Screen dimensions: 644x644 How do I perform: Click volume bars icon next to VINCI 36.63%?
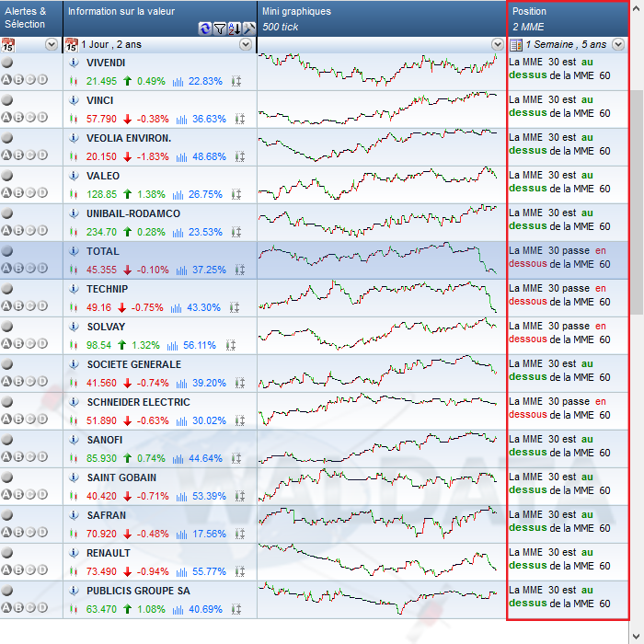coord(181,119)
